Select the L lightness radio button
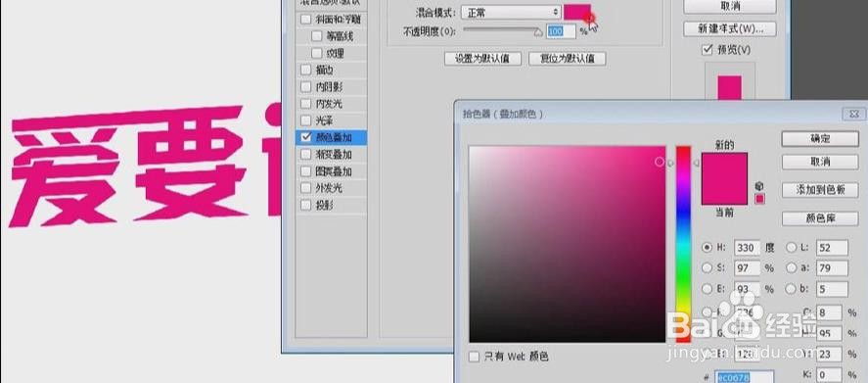 click(x=792, y=248)
